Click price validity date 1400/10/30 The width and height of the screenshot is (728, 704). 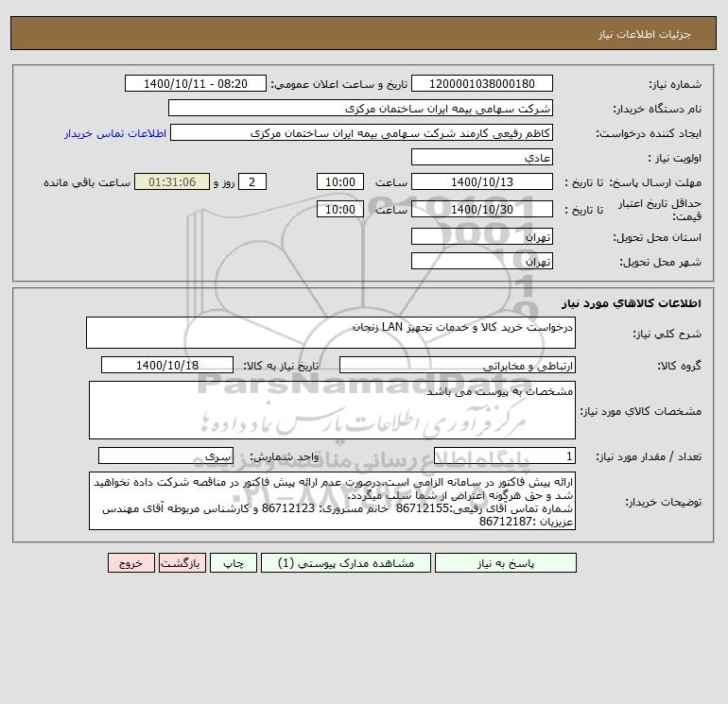pyautogui.click(x=482, y=209)
